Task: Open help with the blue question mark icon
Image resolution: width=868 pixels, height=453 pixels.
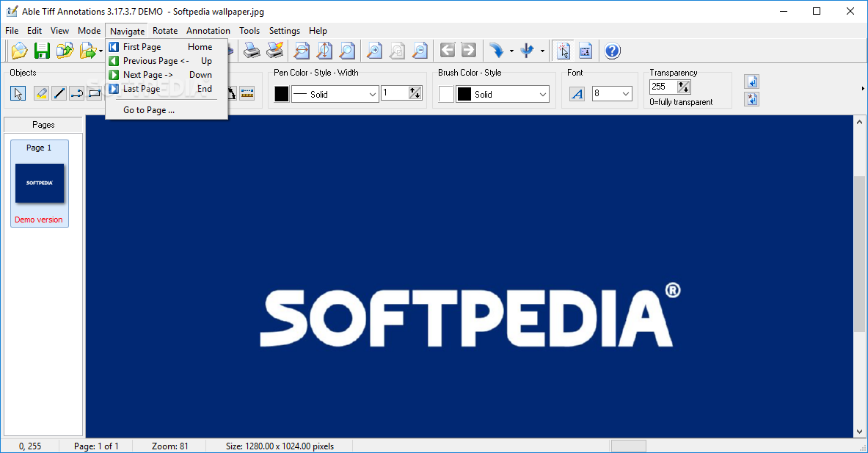Action: [612, 51]
